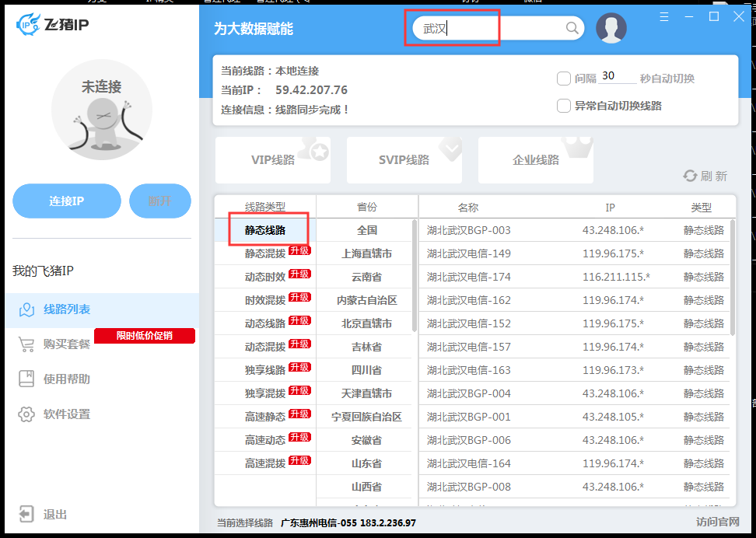Enable 异常自动切换线路 checkbox
The width and height of the screenshot is (756, 538).
click(x=565, y=105)
